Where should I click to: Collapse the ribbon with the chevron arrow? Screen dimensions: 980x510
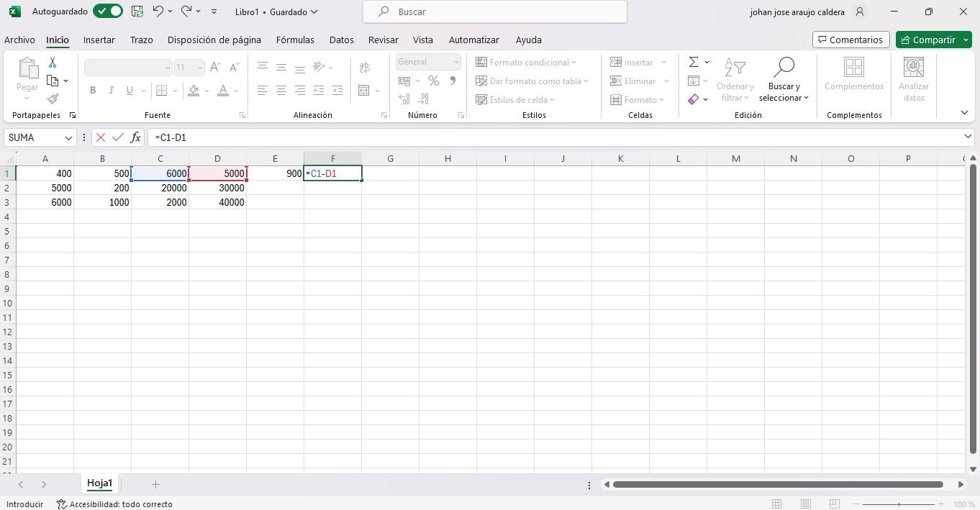coord(964,113)
